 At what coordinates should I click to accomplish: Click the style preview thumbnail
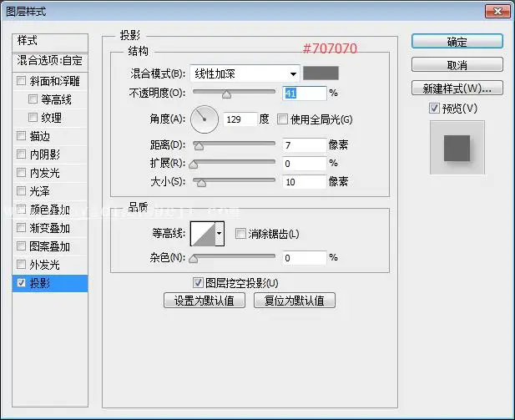[x=457, y=148]
